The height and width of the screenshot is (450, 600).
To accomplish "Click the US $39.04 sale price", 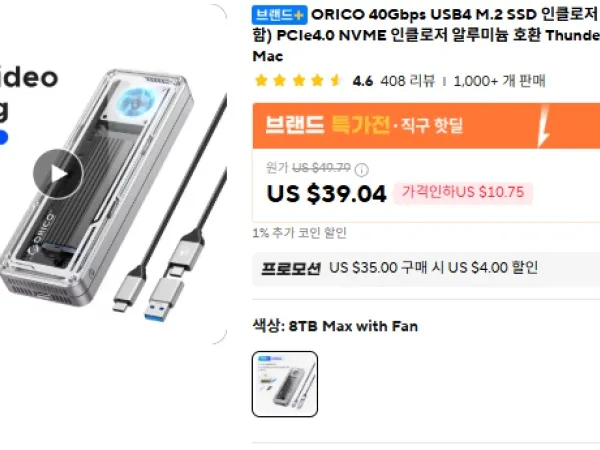I will pyautogui.click(x=326, y=193).
